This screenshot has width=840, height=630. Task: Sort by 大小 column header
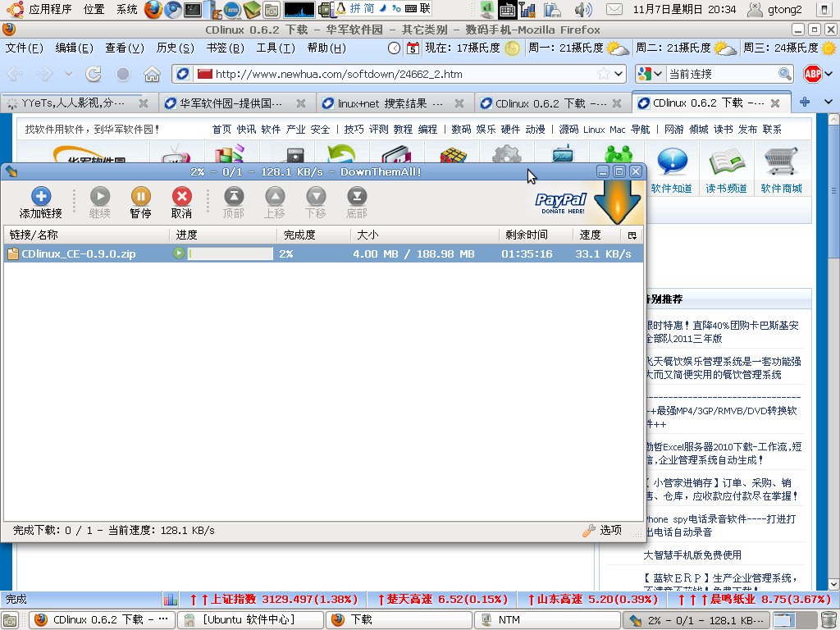(425, 235)
